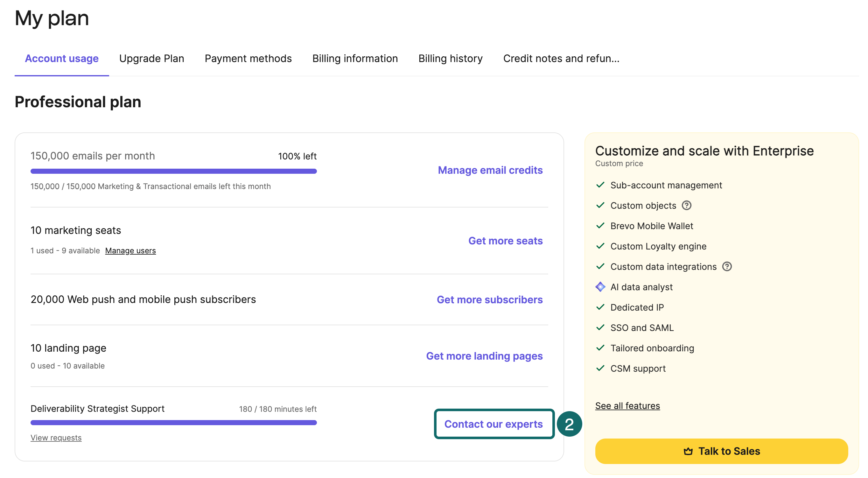
Task: Click Get more seats link
Action: (505, 241)
